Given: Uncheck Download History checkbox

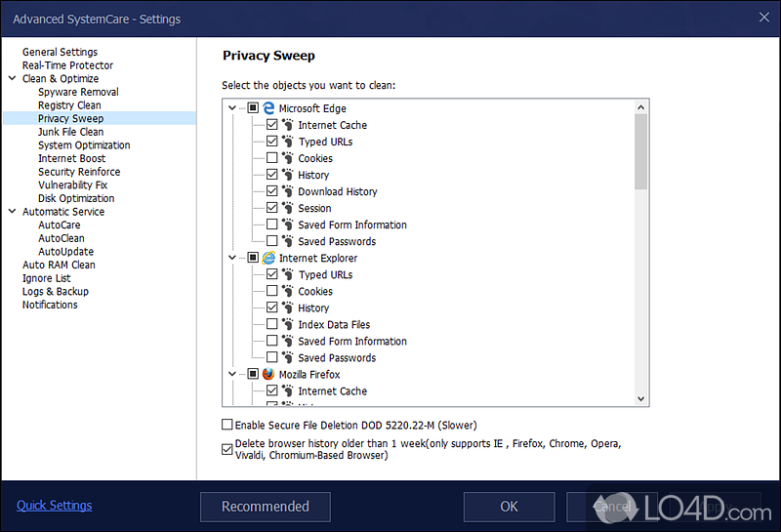Looking at the screenshot, I should (272, 191).
